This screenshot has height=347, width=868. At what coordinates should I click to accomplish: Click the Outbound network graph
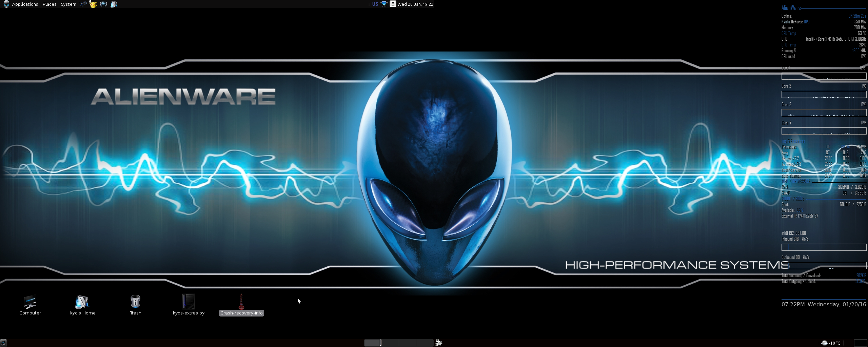(x=824, y=266)
